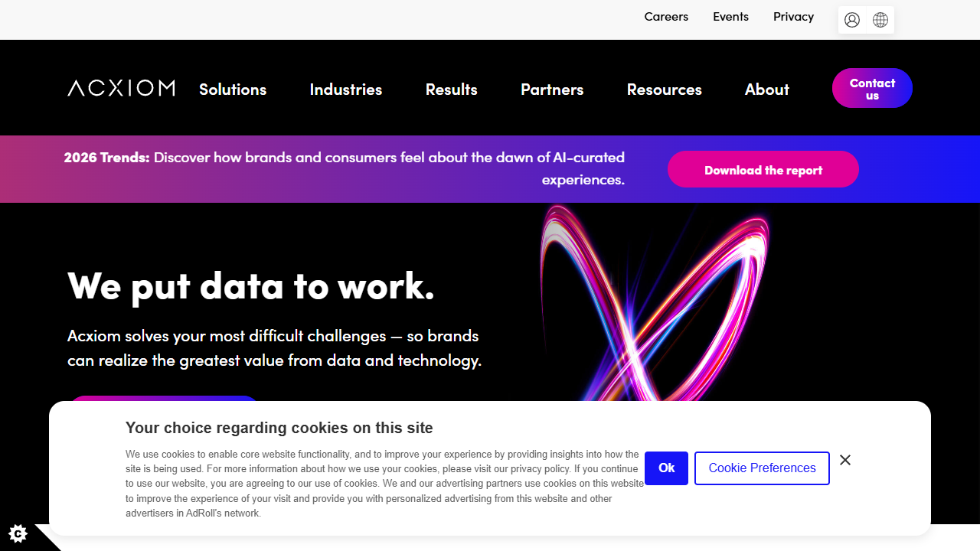Open the globe language selector icon

point(880,20)
